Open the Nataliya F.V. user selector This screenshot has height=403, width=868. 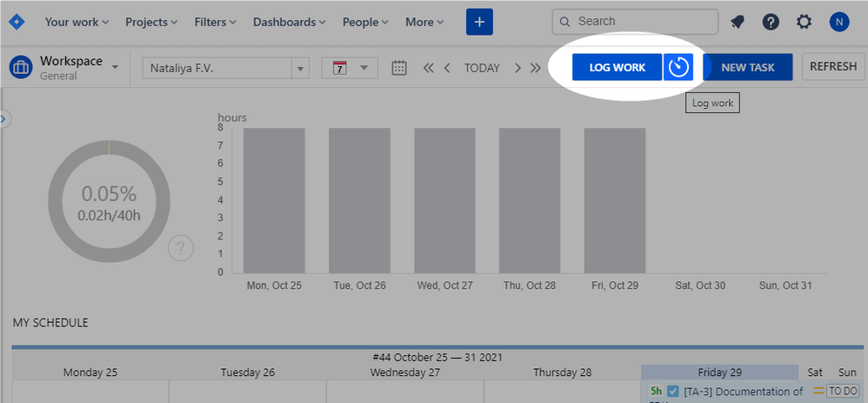pos(225,69)
